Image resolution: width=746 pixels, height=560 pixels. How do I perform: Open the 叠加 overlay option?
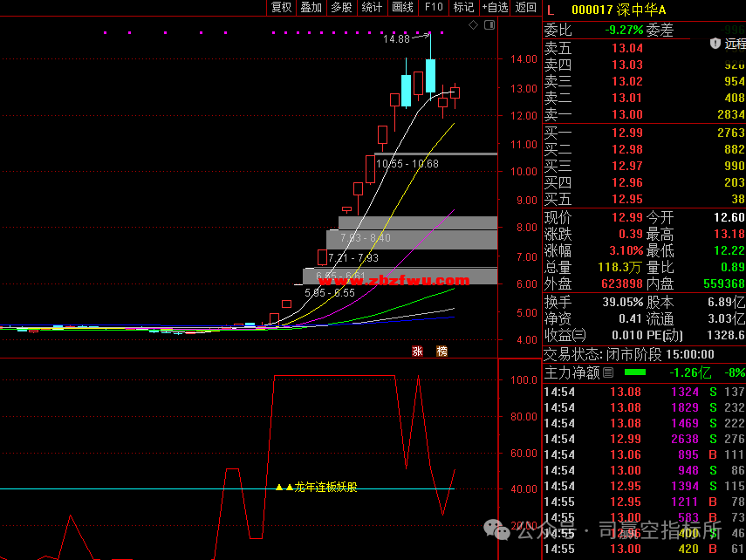coord(311,8)
